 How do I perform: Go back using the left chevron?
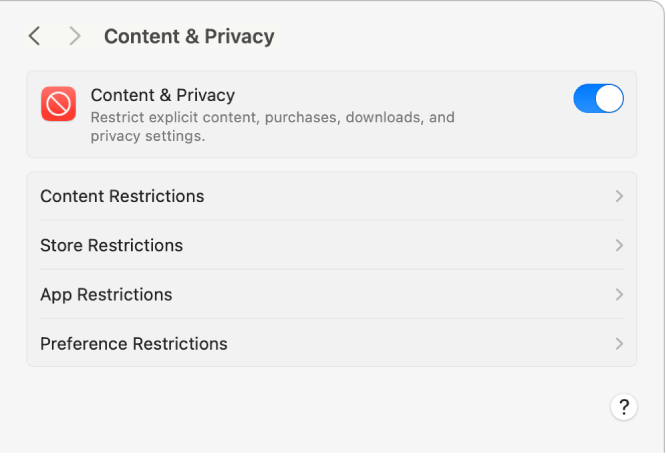coord(35,37)
